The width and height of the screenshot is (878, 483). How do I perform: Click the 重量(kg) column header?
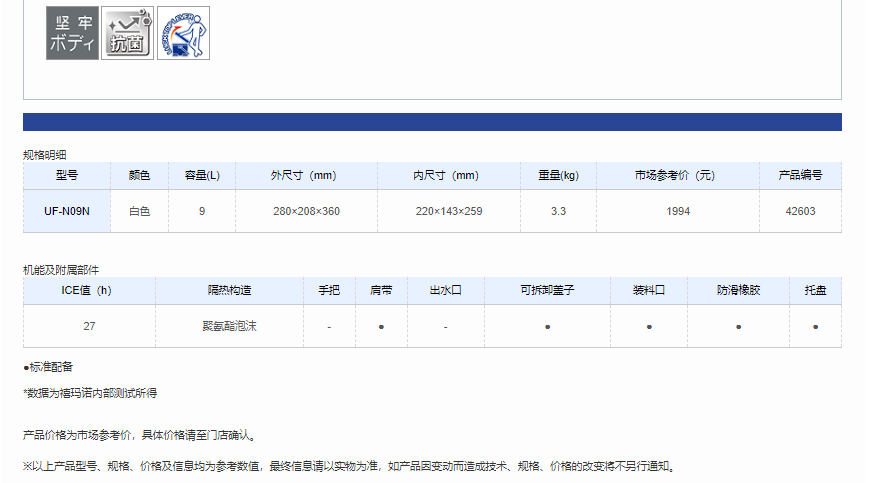pyautogui.click(x=558, y=175)
